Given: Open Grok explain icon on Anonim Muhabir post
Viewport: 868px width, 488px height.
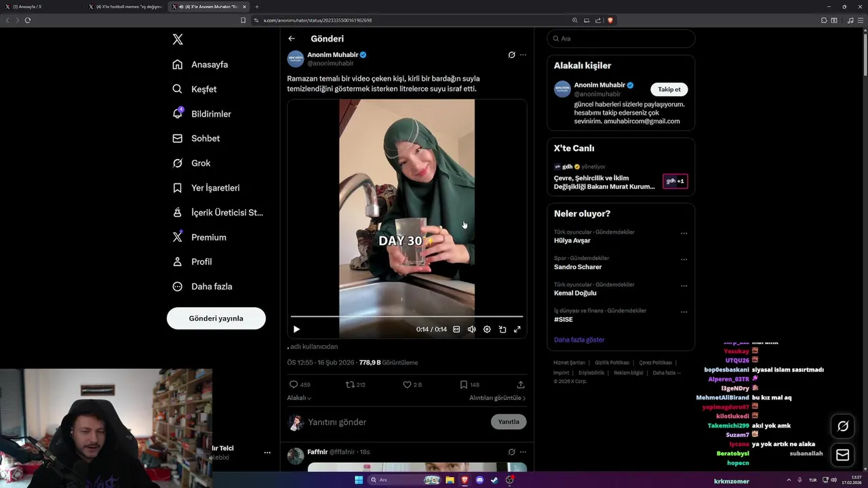Looking at the screenshot, I should 511,55.
